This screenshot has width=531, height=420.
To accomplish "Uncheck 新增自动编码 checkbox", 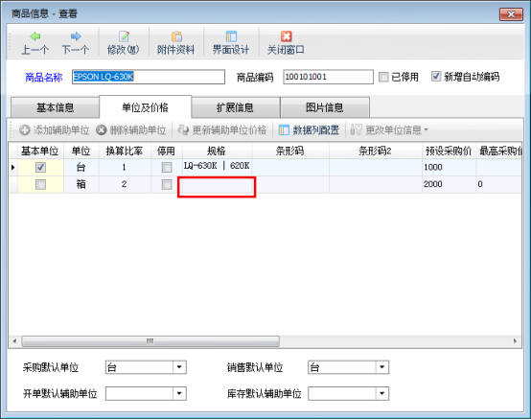I will (x=436, y=77).
